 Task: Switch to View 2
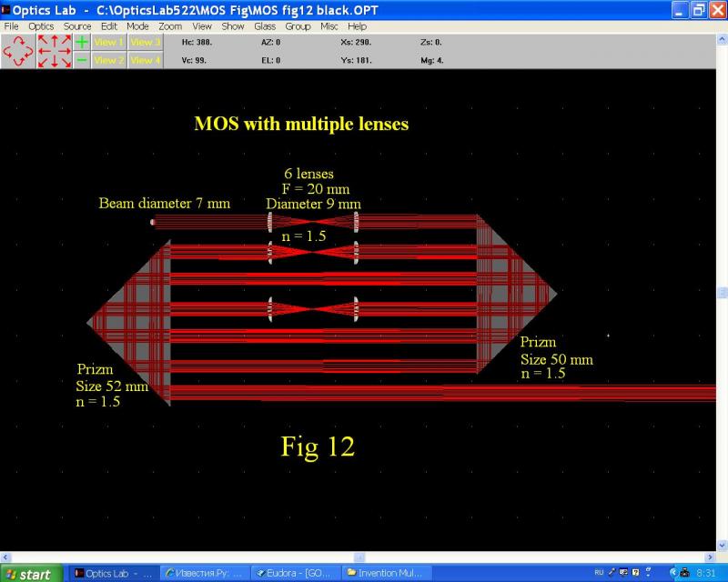pos(109,60)
